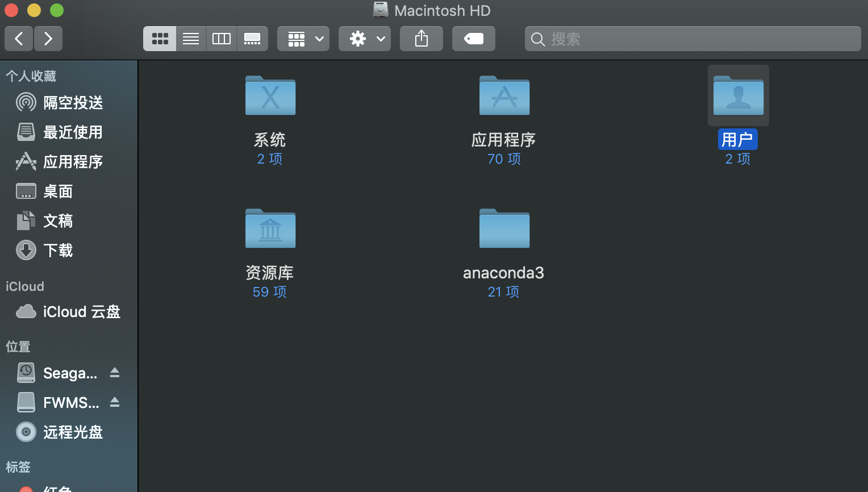Viewport: 868px width, 492px height.
Task: Switch to gallery view
Action: click(x=252, y=39)
